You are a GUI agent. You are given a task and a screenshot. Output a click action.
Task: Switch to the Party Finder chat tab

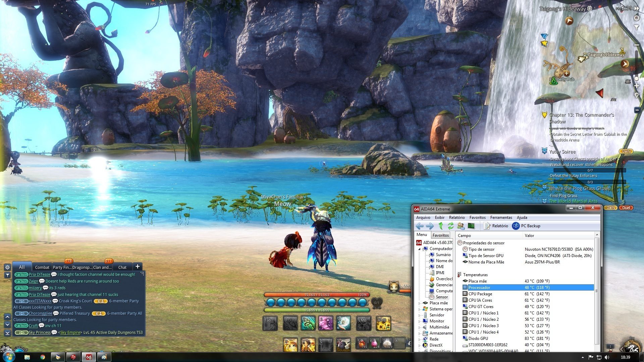62,267
